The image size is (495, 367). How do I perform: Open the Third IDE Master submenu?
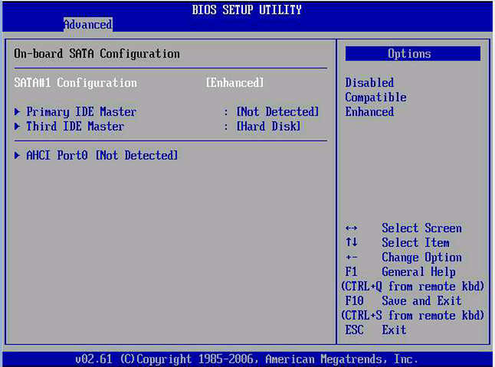(75, 126)
